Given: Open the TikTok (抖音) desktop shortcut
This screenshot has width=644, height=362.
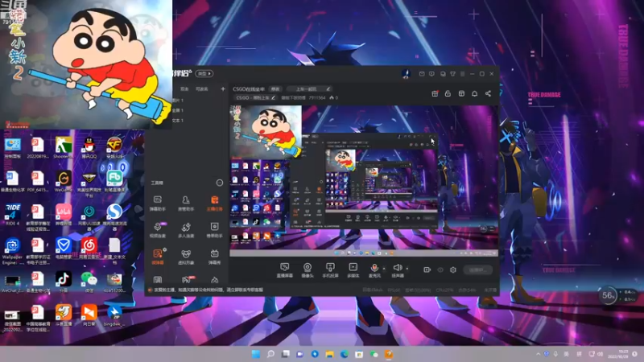Looking at the screenshot, I should [x=64, y=282].
